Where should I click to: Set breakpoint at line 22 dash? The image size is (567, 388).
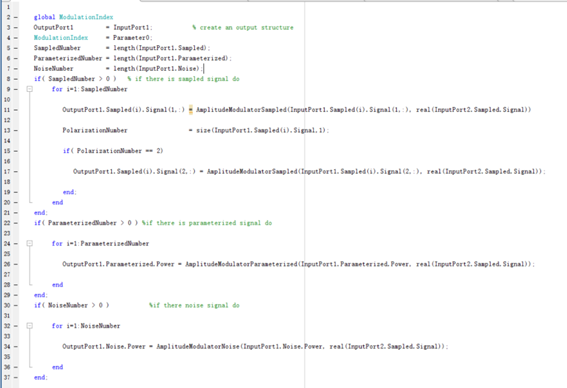[16, 223]
